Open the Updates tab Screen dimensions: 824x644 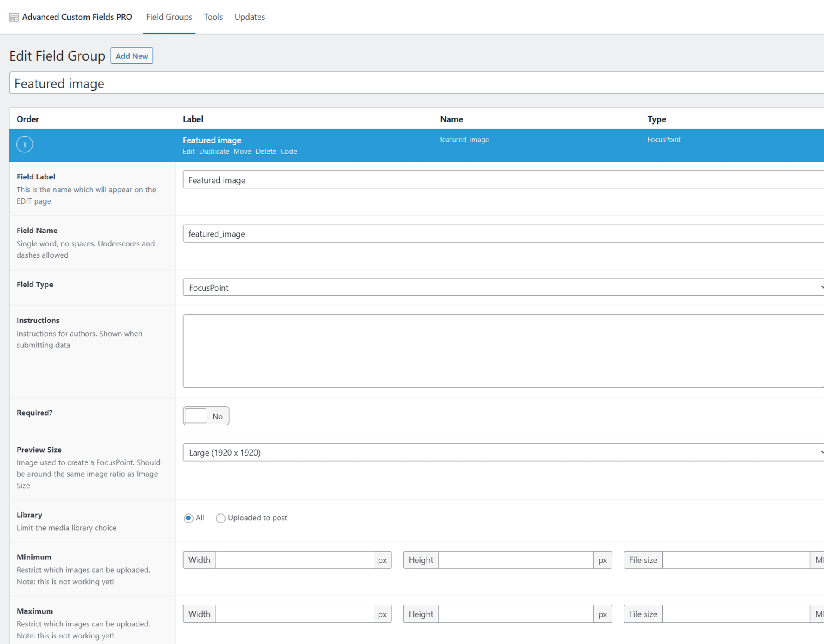249,17
